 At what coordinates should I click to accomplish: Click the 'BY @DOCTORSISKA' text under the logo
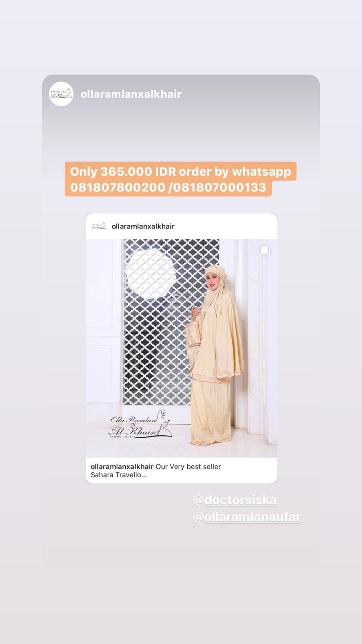click(121, 437)
